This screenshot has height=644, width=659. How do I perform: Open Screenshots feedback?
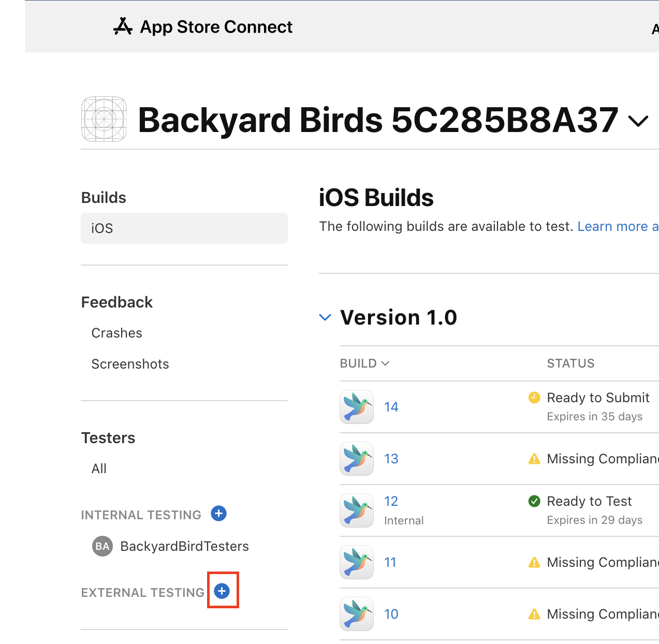130,364
